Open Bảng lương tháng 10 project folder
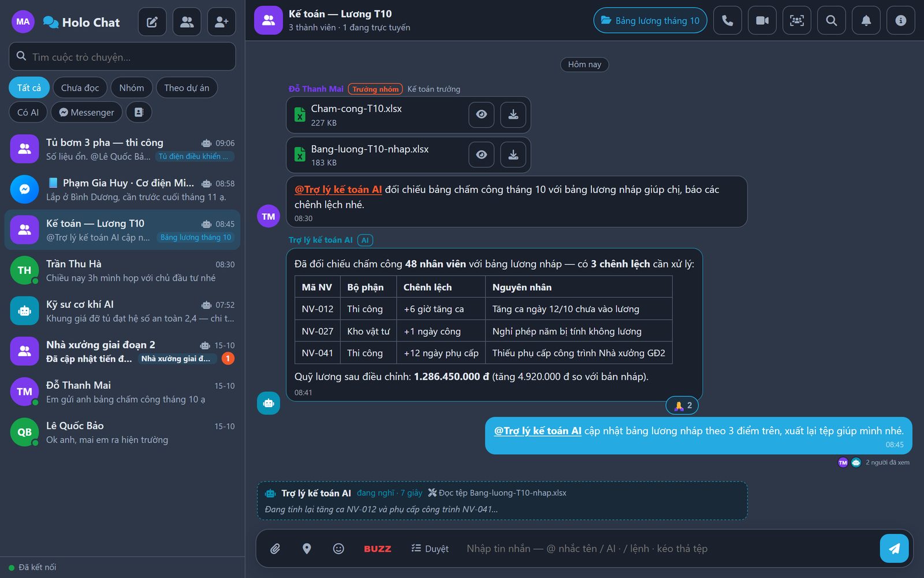This screenshot has width=924, height=578. (650, 21)
